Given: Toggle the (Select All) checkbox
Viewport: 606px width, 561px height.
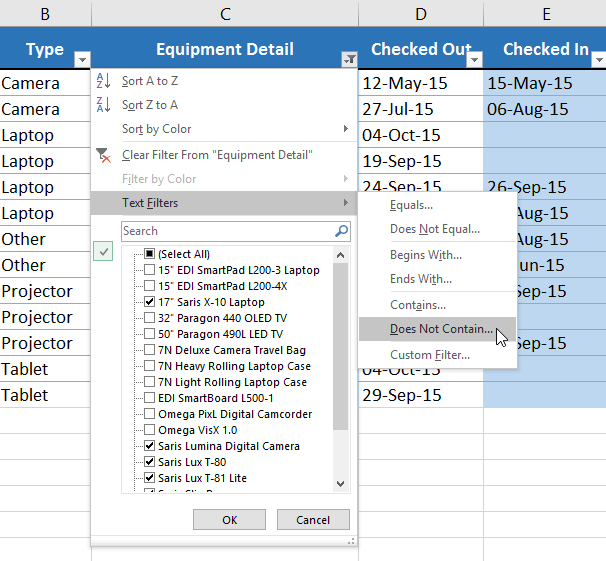Looking at the screenshot, I should tap(149, 254).
